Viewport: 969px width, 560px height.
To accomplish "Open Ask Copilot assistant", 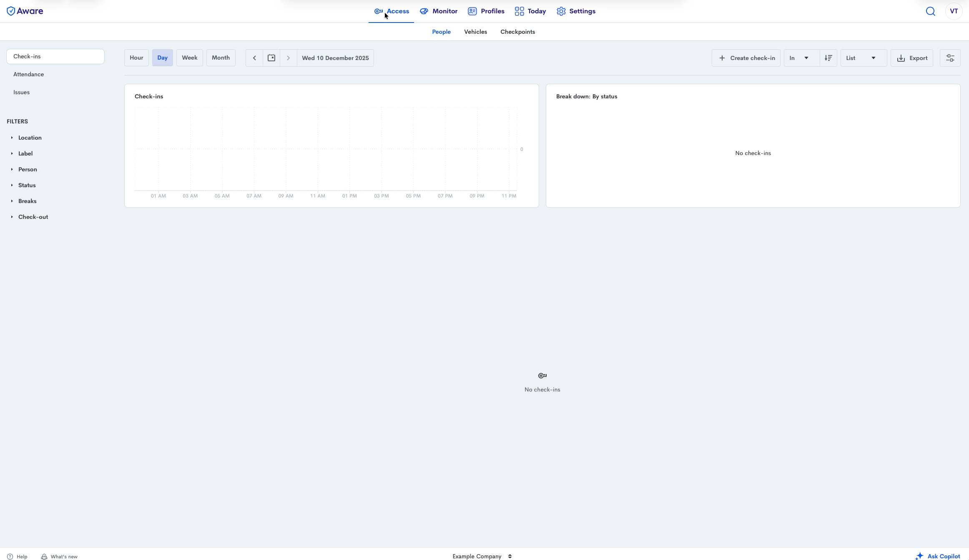I will point(938,556).
